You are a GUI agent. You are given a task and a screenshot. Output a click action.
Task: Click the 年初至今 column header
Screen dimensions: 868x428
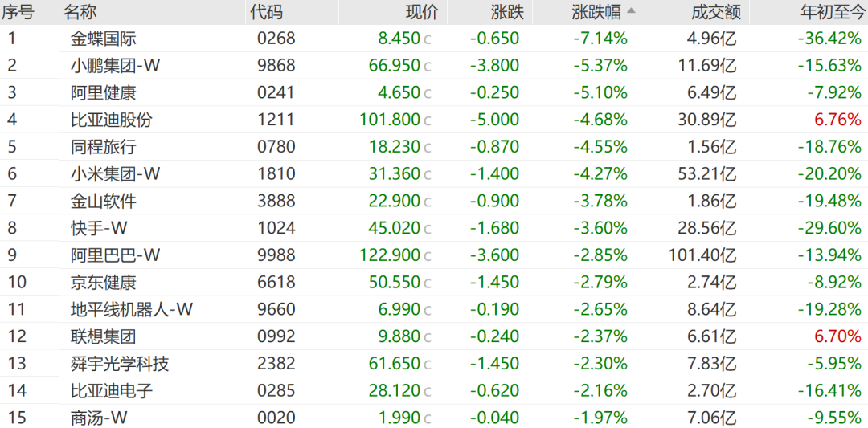pos(830,12)
